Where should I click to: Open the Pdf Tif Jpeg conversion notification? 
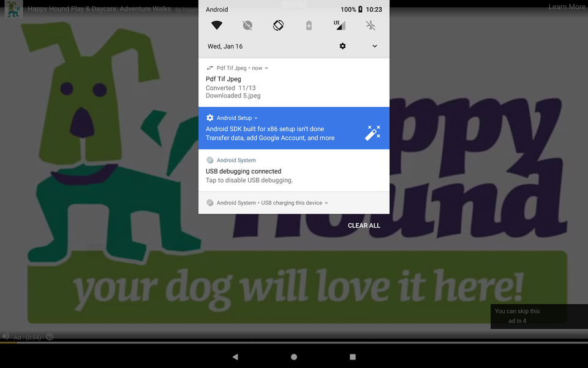click(x=294, y=83)
